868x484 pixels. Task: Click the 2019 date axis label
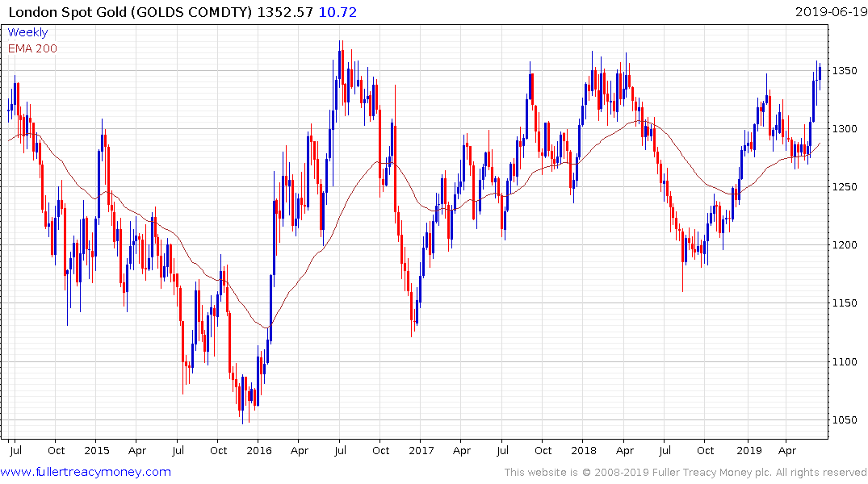pos(749,451)
